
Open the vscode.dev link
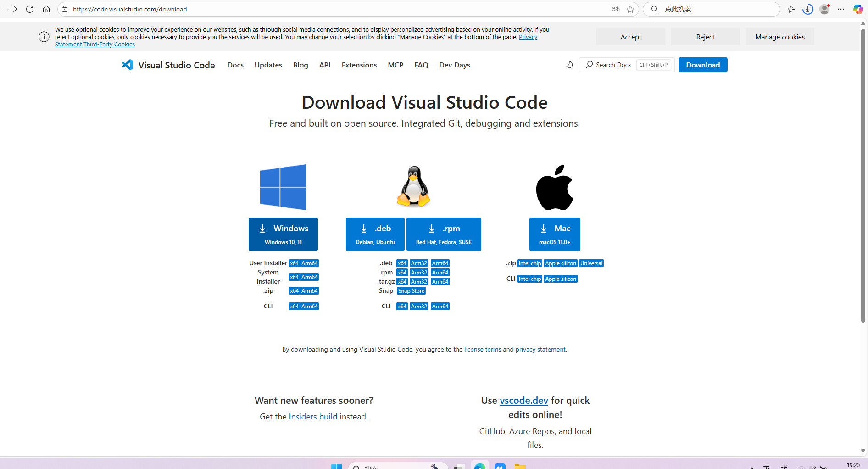tap(524, 401)
